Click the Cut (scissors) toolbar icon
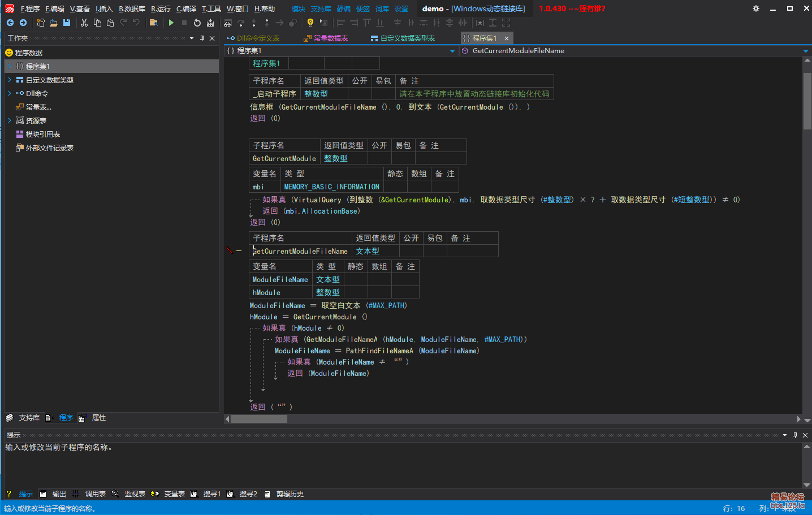Image resolution: width=812 pixels, height=515 pixels. tap(84, 23)
